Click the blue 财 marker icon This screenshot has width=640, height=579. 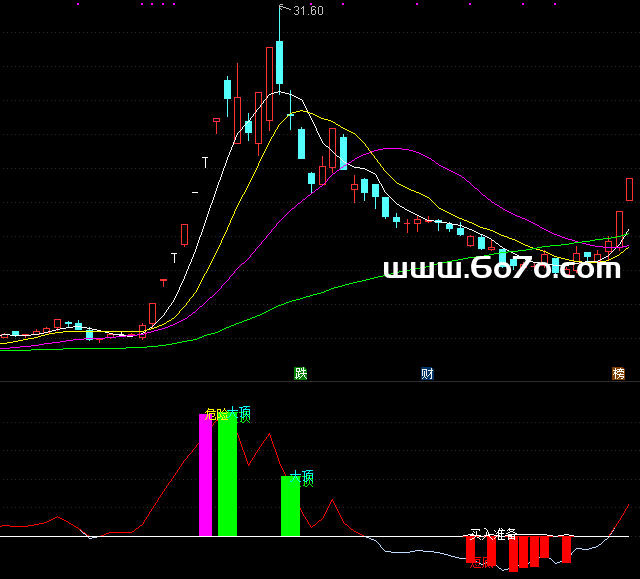pos(427,374)
